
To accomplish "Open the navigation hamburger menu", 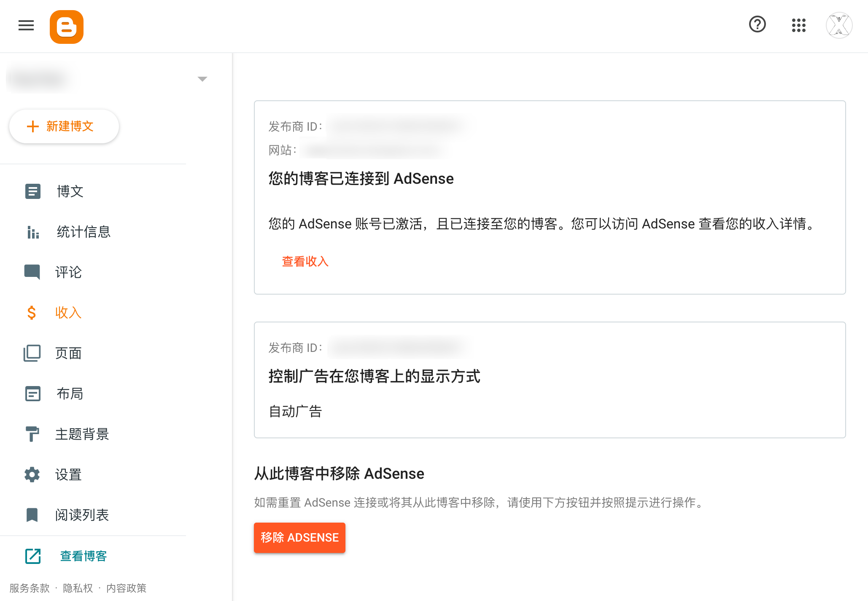I will (26, 26).
